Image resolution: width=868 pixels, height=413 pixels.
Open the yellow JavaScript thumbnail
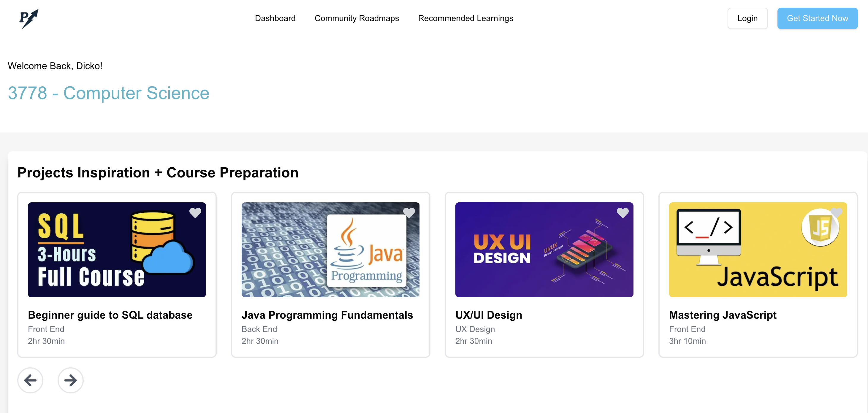click(x=758, y=250)
